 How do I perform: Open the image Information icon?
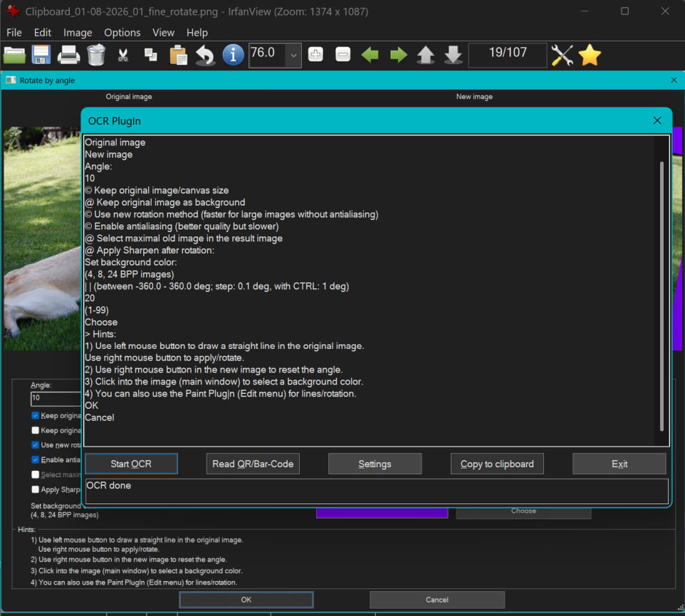[x=233, y=55]
